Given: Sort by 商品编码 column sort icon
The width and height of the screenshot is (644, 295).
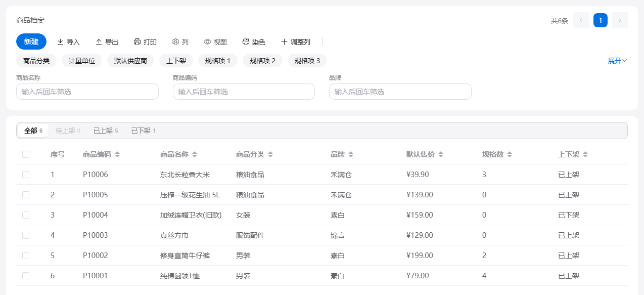Looking at the screenshot, I should [x=117, y=154].
